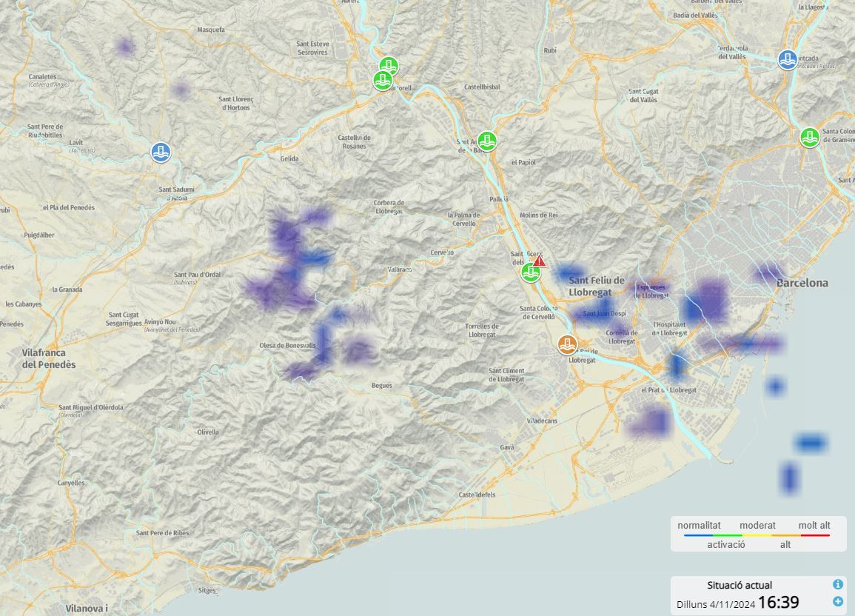Click the green station marker overlapping the Martorell label
This screenshot has height=616, width=855.
383,81
